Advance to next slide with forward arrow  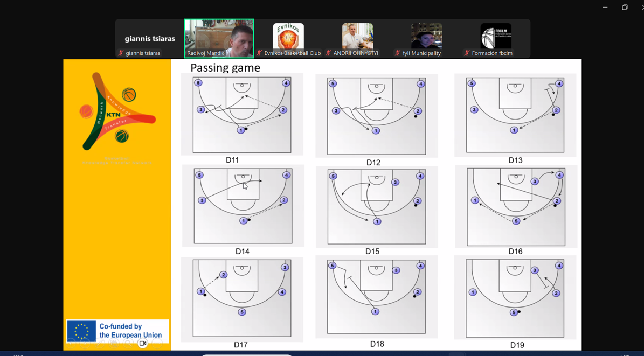(85, 343)
